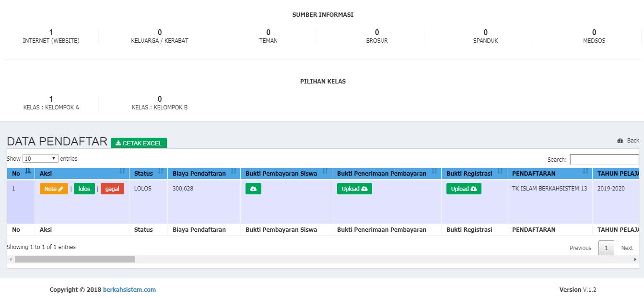Open the berkahsistem.com footer link
This screenshot has height=298, width=644.
pyautogui.click(x=129, y=290)
